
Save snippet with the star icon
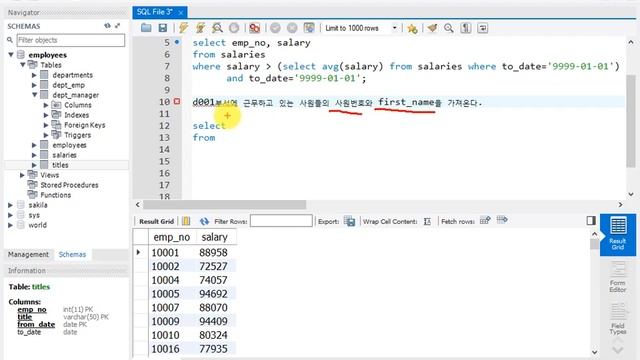point(412,28)
